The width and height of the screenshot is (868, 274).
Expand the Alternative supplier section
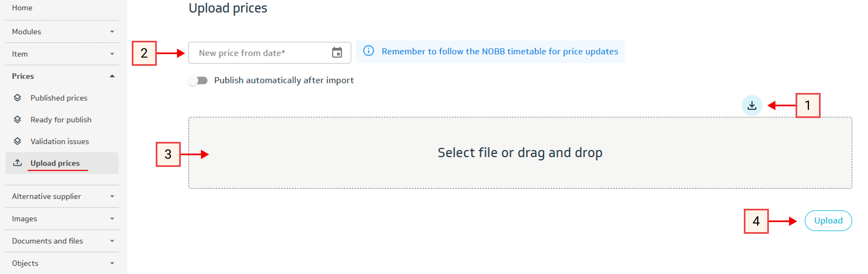coord(62,196)
